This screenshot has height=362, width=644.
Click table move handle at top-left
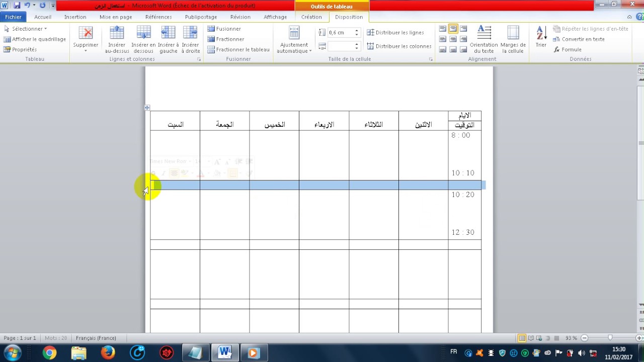tap(147, 108)
